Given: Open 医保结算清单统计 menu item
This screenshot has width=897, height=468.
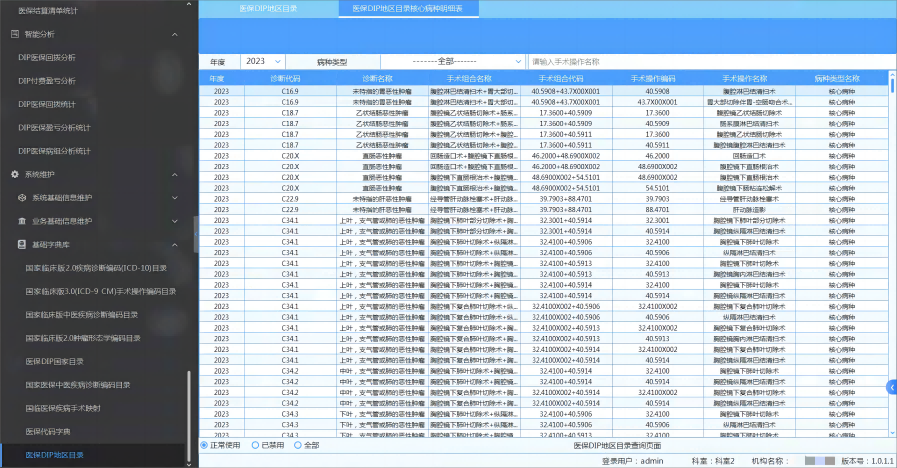Looking at the screenshot, I should pyautogui.click(x=48, y=11).
